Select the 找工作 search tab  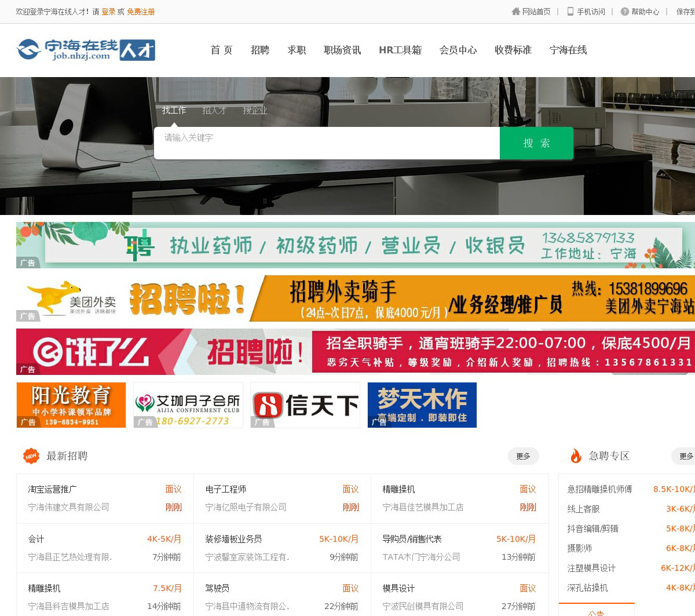[x=174, y=110]
